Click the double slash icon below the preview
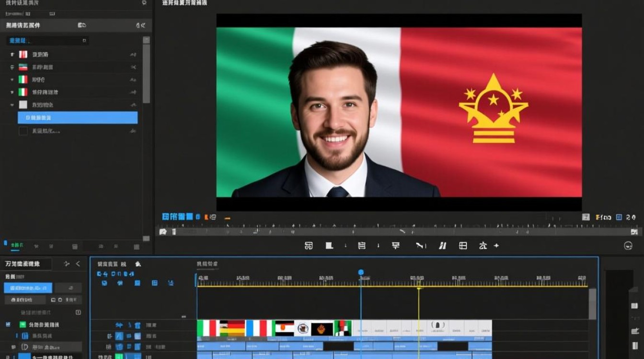The image size is (644, 359). (x=443, y=246)
